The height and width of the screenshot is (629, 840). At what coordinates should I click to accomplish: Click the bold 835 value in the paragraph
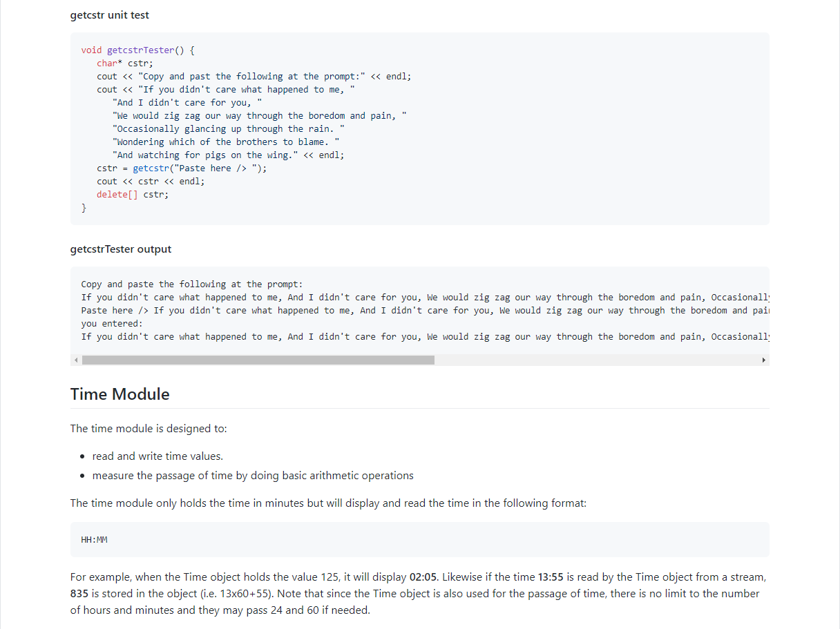point(79,594)
